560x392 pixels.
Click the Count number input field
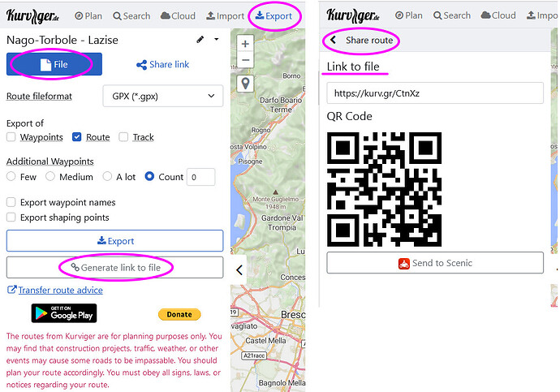coord(201,177)
